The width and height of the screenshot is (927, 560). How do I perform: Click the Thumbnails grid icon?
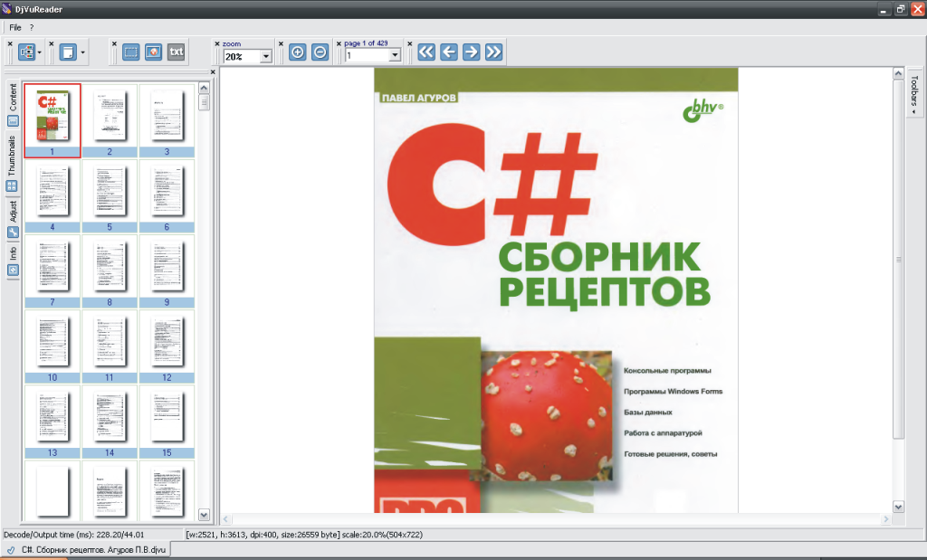pos(12,186)
